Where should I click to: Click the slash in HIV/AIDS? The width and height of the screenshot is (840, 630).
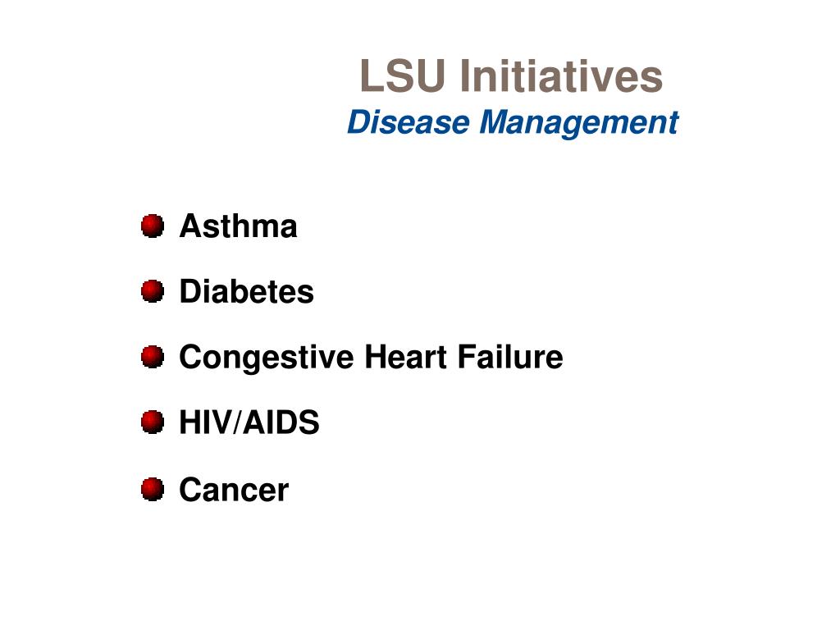point(237,422)
